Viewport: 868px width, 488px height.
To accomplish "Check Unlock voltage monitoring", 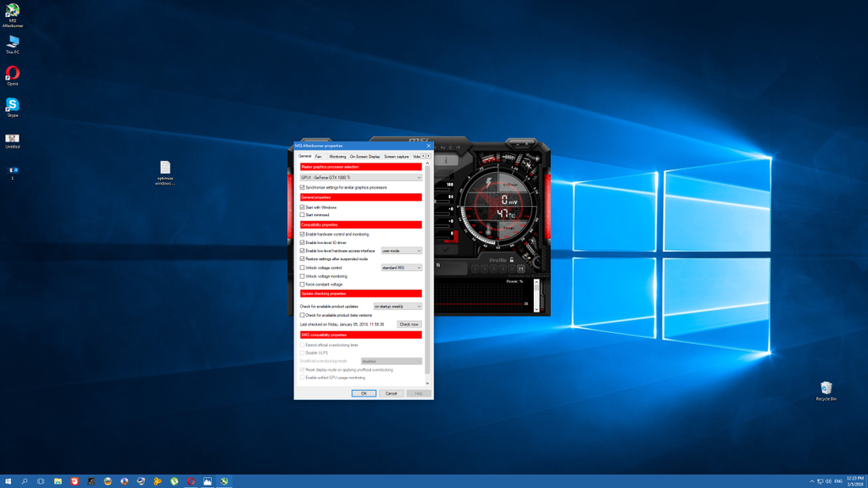I will coord(303,276).
